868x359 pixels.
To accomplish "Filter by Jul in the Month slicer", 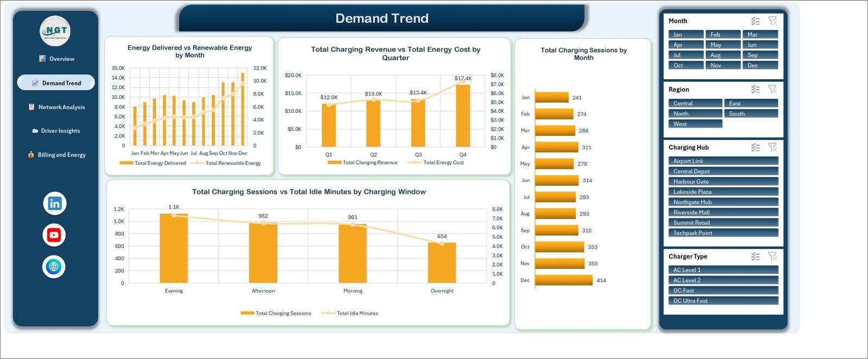I will tap(686, 55).
